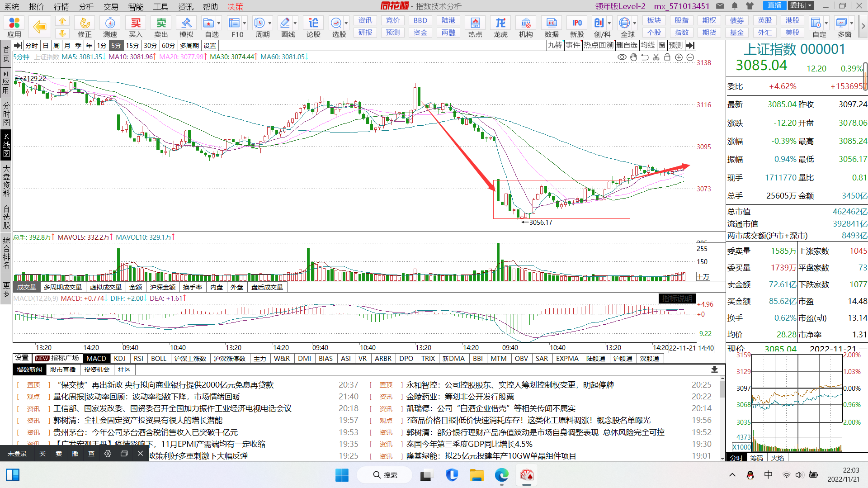
Task: Expand the 画线 dropdown arrow
Action: coord(295,23)
